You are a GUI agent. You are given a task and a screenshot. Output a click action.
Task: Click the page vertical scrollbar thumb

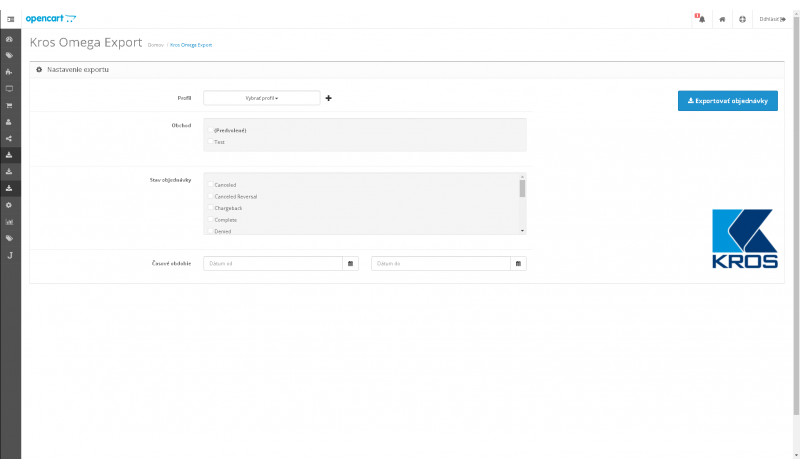coord(796,214)
